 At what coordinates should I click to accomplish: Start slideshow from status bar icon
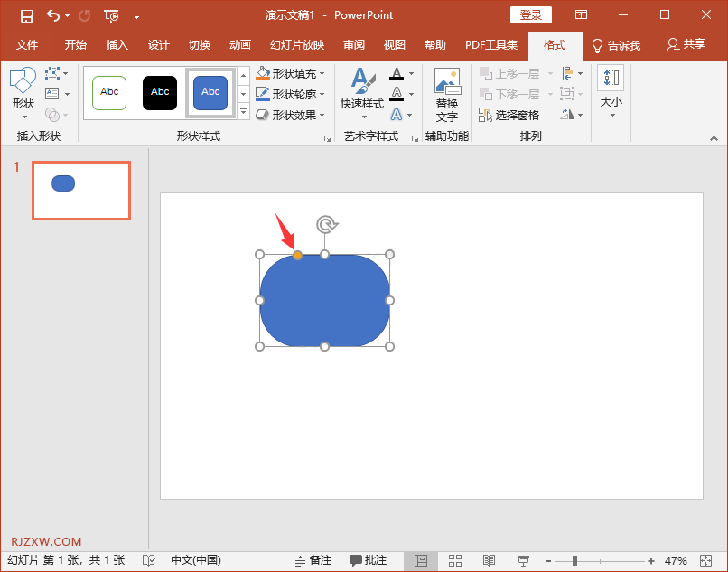(x=523, y=560)
